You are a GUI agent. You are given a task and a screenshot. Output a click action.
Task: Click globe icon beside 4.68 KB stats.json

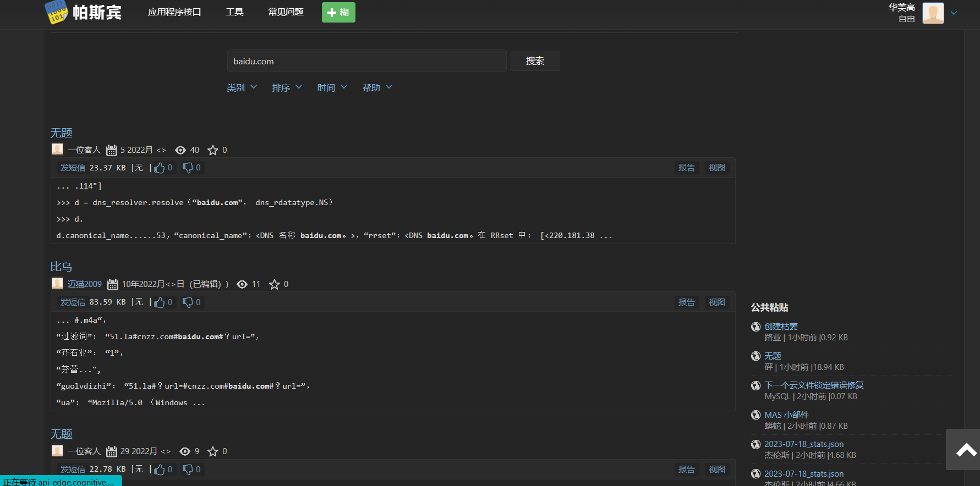tap(755, 444)
